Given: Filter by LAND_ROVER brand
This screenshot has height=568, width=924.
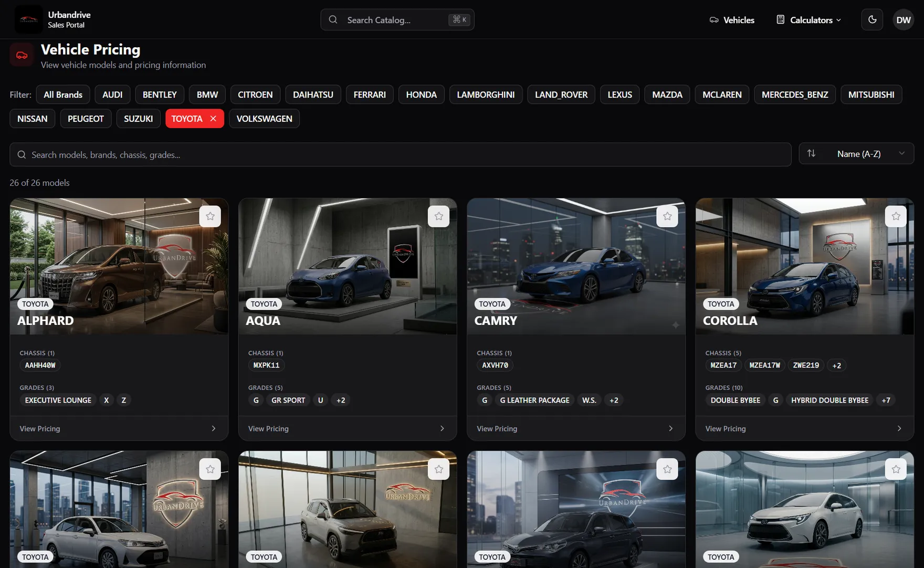Looking at the screenshot, I should pyautogui.click(x=561, y=94).
